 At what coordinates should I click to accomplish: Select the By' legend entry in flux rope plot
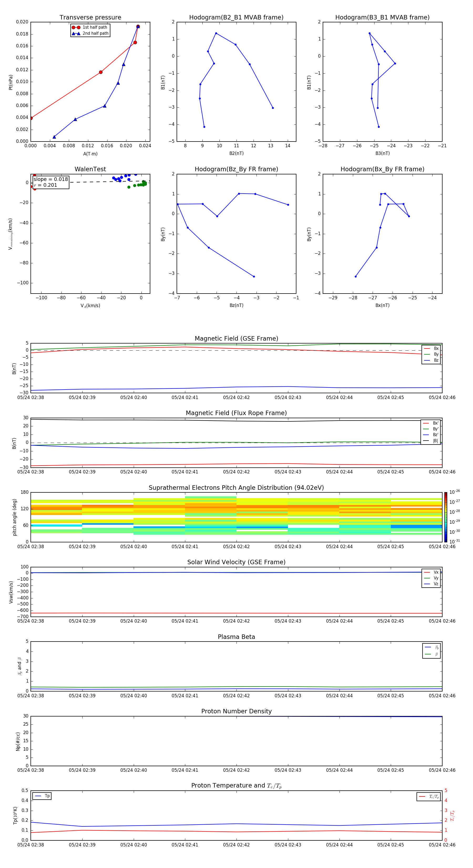point(431,429)
